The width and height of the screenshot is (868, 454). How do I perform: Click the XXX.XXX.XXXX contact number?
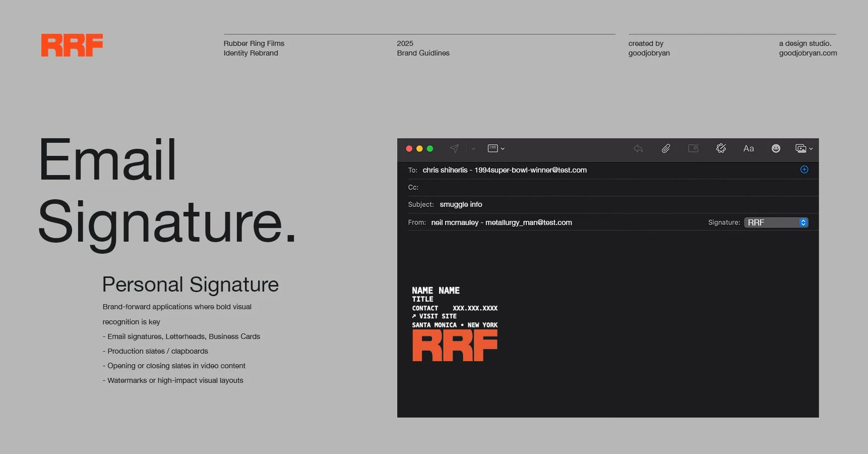[475, 308]
